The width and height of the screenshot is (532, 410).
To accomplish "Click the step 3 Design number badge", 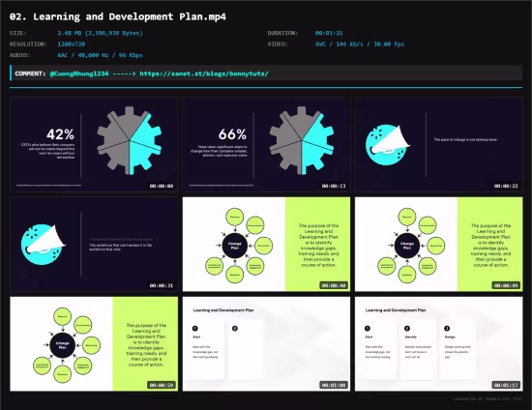I will coord(447,328).
